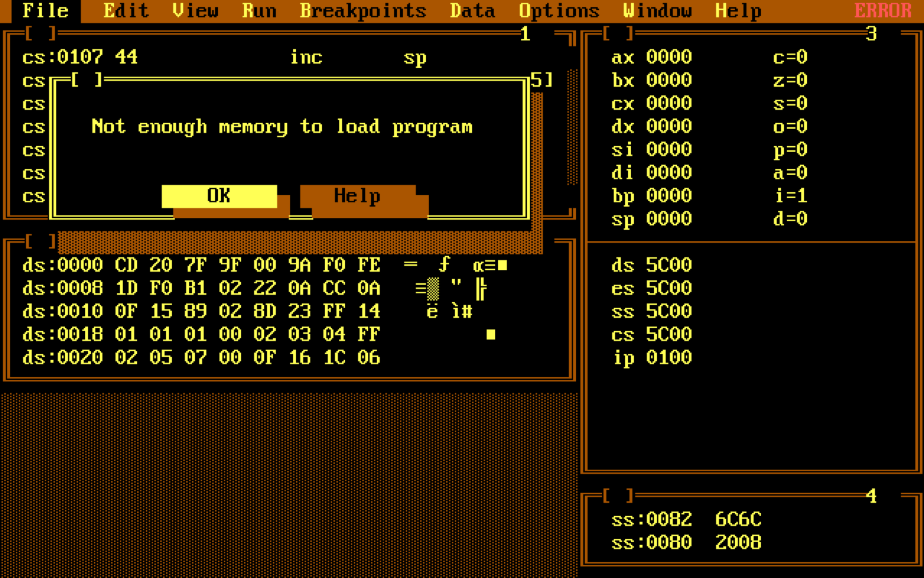
Task: Select the di register row
Action: tap(651, 173)
